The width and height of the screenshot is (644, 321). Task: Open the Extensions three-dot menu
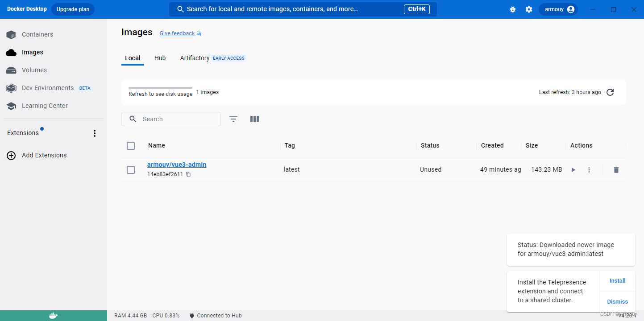click(x=94, y=133)
